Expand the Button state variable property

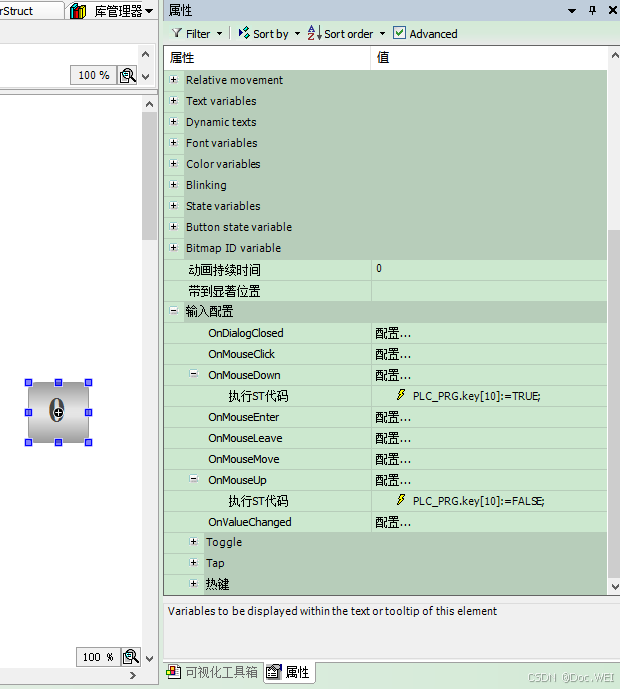click(x=174, y=227)
